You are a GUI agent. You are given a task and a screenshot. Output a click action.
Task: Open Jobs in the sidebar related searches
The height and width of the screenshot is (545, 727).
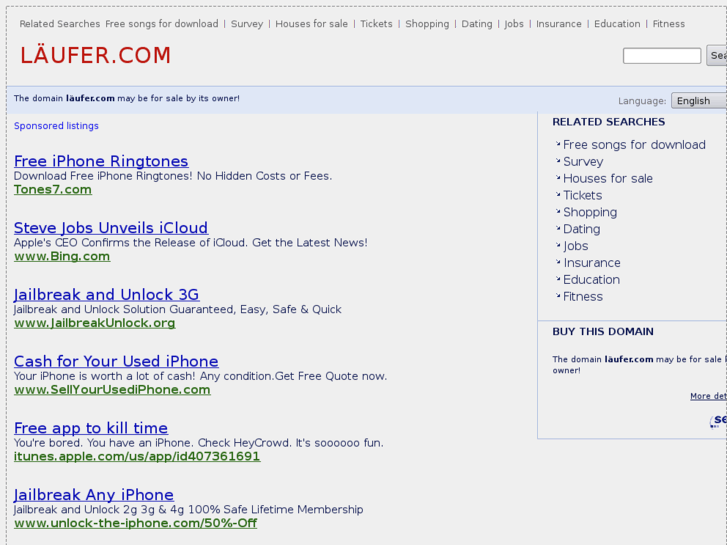[x=575, y=246]
